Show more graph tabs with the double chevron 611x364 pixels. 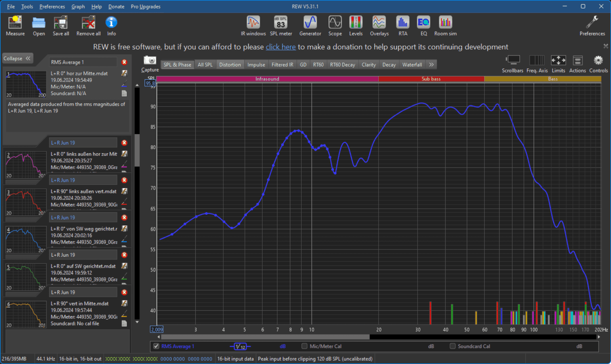(431, 64)
